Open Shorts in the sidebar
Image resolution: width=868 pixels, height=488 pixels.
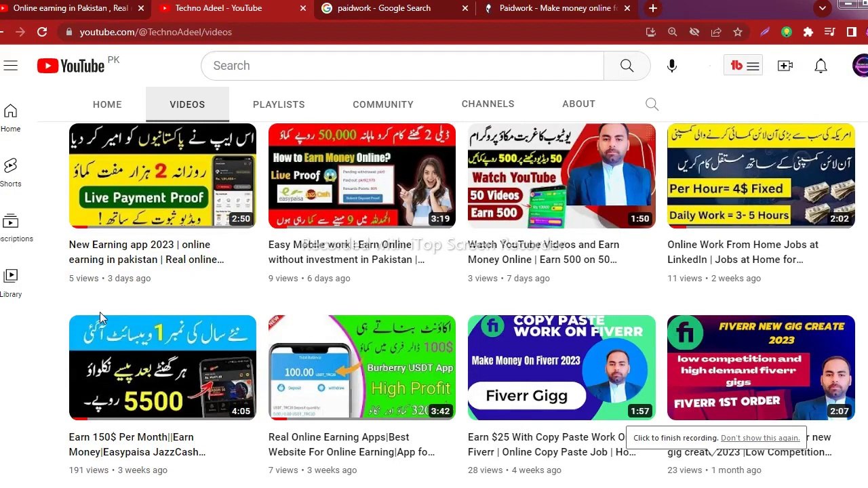click(x=10, y=173)
